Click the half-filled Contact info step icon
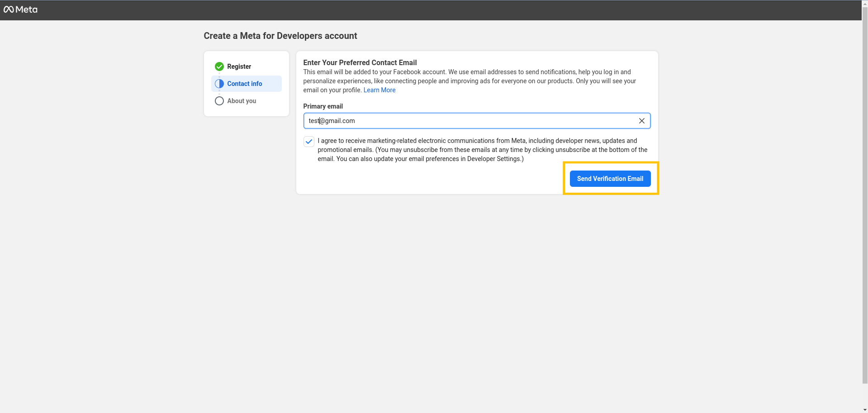 219,84
